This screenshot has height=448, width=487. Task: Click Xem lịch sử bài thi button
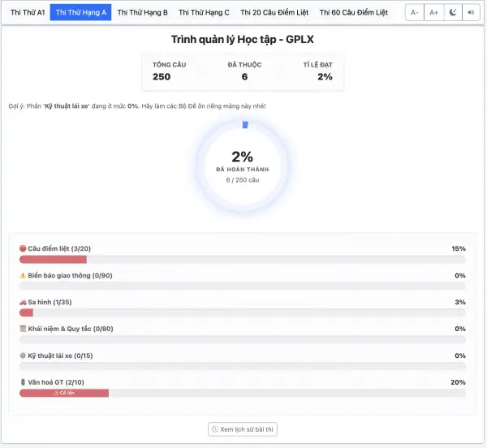pos(243,429)
